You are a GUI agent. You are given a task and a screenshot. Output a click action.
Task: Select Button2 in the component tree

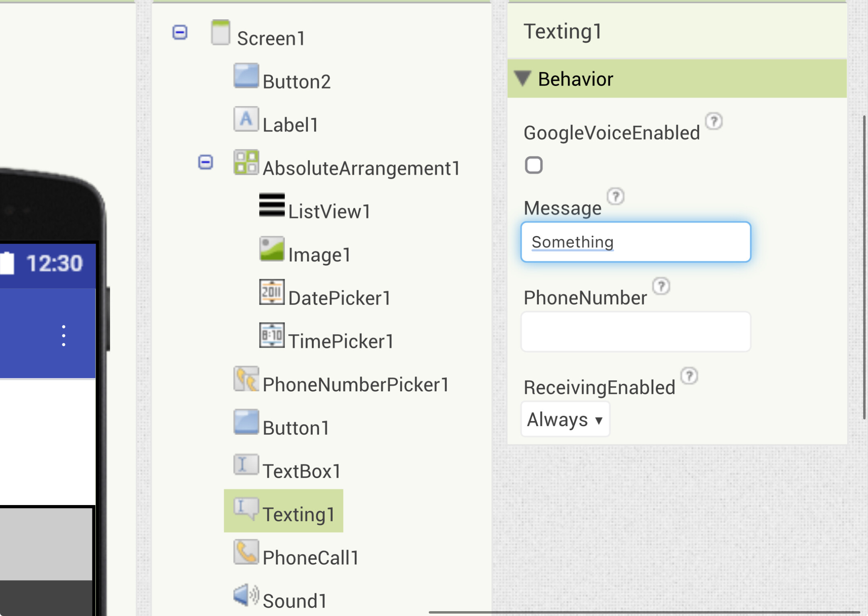(296, 82)
